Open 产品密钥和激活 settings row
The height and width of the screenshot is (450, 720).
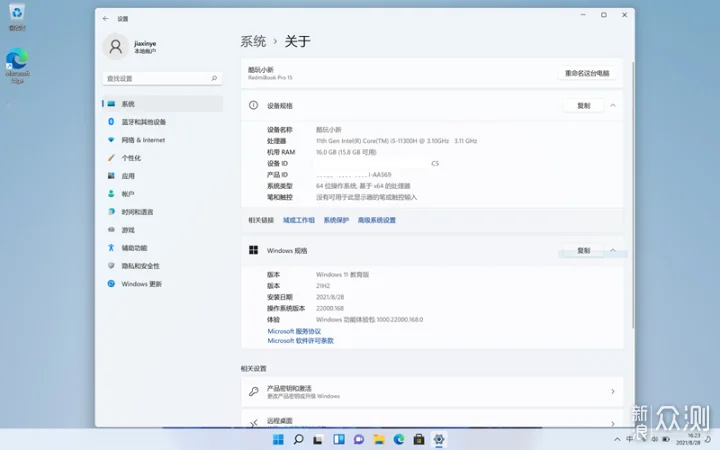click(x=432, y=392)
